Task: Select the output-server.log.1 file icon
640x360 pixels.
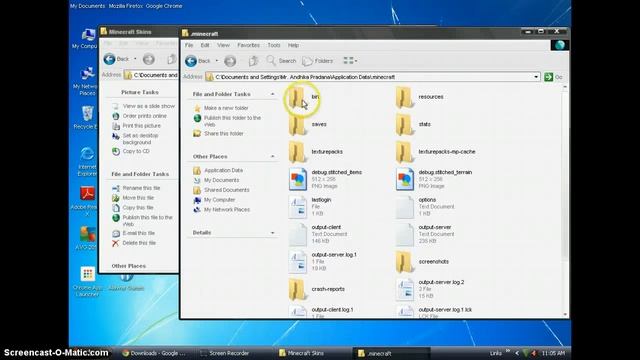Action: 298,262
